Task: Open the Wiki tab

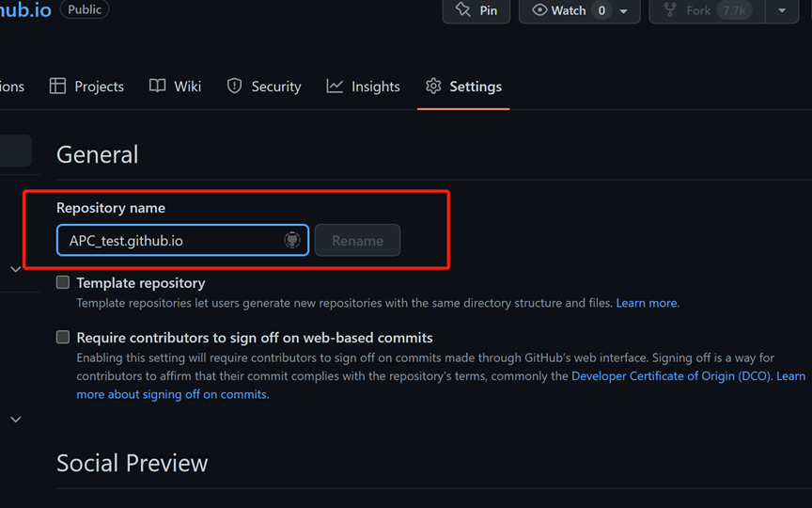Action: (x=175, y=86)
